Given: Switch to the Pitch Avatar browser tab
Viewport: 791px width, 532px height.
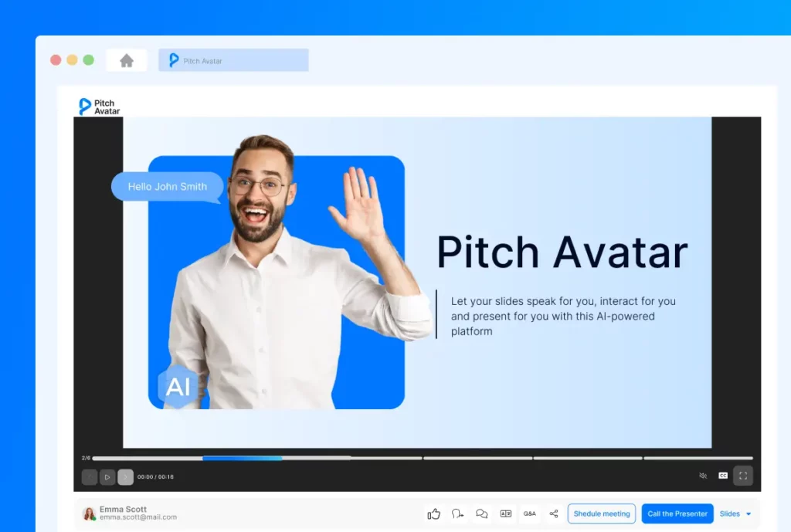Looking at the screenshot, I should [x=232, y=59].
